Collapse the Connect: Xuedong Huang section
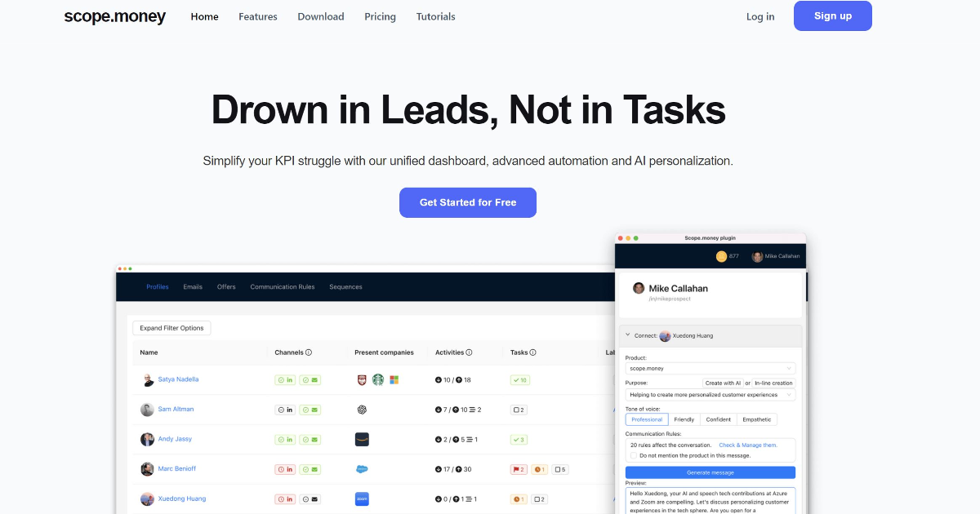 [627, 335]
